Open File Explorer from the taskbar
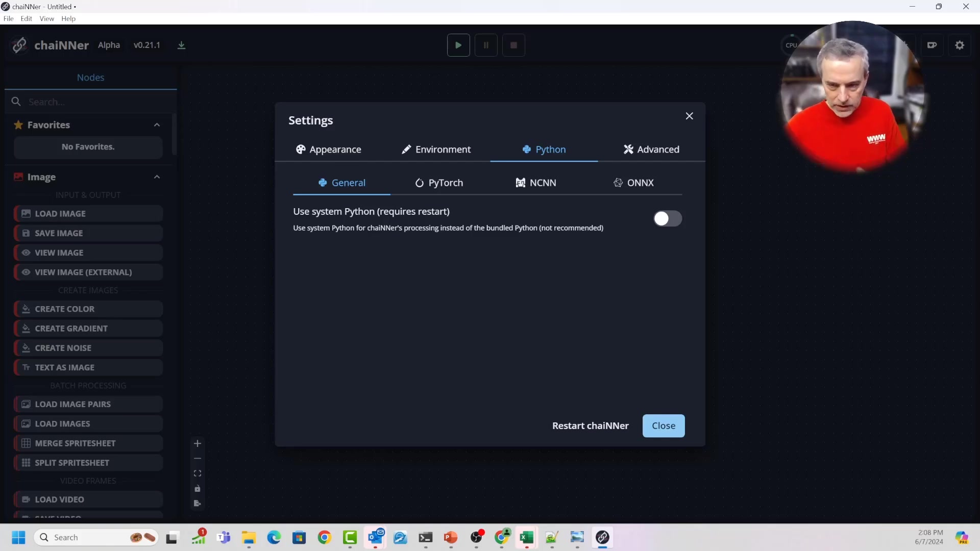 coord(249,537)
